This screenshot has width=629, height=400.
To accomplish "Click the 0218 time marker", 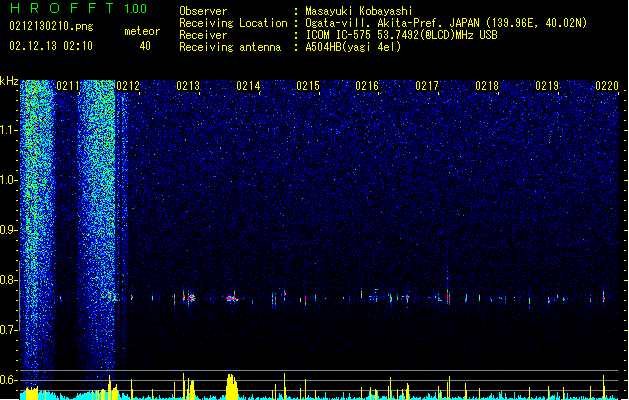I will (x=487, y=86).
